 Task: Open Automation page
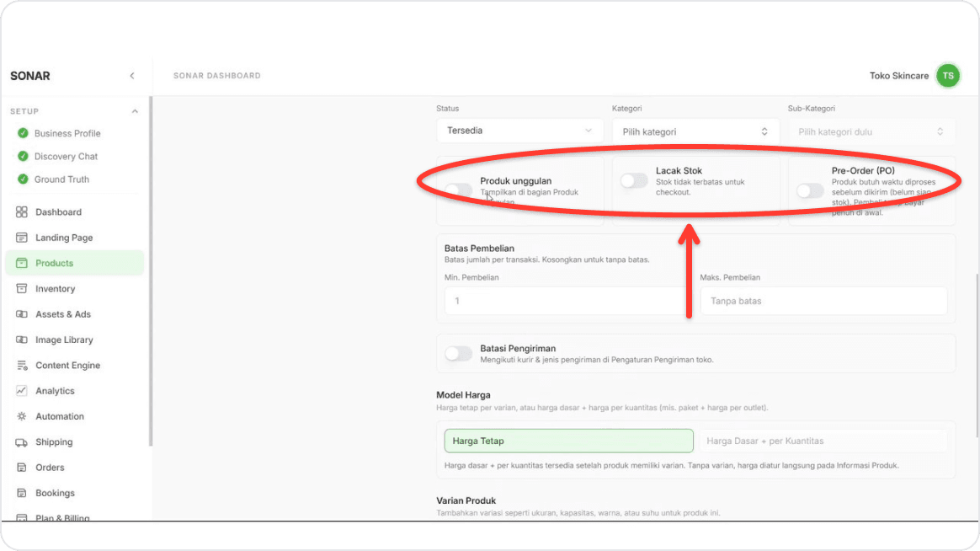60,416
